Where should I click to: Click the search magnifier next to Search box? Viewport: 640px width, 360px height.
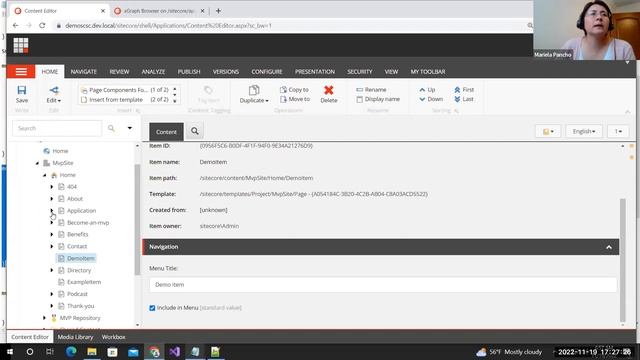coord(111,128)
